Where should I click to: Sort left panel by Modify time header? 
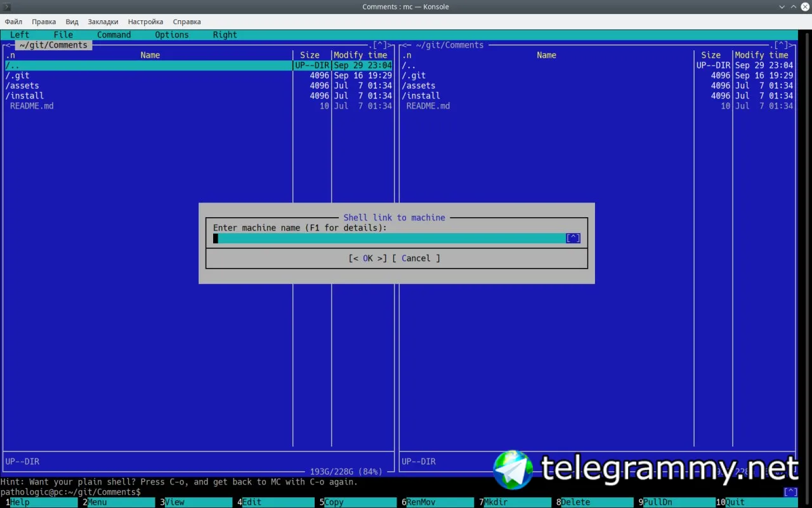tap(360, 55)
